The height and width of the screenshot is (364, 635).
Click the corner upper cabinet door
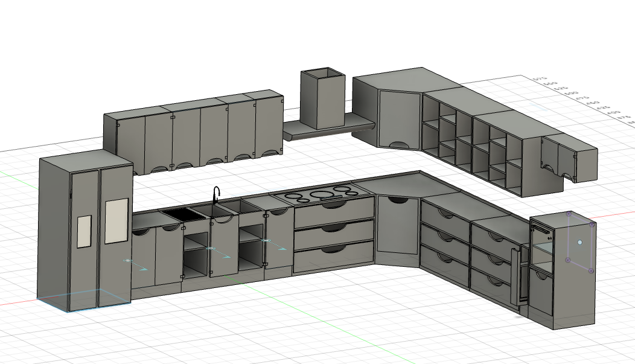pyautogui.click(x=400, y=119)
